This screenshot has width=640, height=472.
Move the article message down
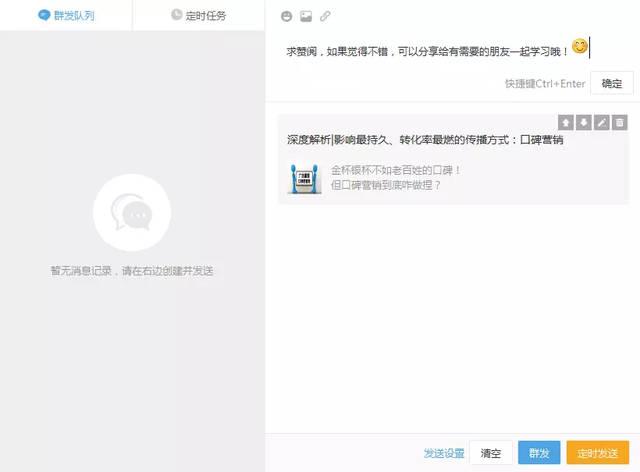(584, 122)
